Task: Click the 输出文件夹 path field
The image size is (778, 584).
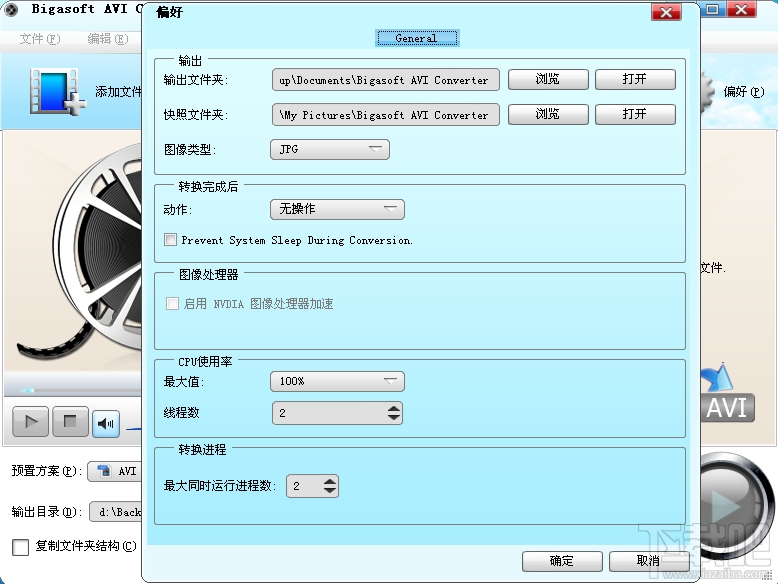Action: pos(386,80)
